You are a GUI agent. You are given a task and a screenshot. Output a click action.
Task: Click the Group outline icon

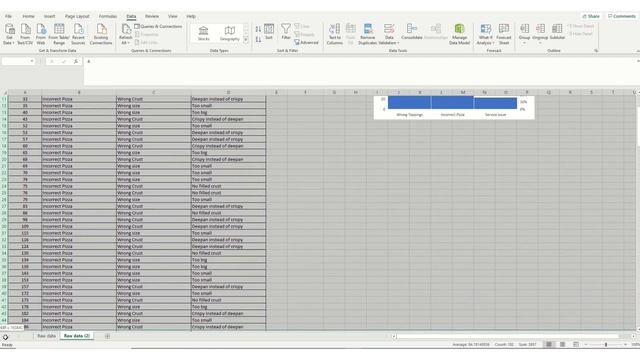(x=524, y=29)
